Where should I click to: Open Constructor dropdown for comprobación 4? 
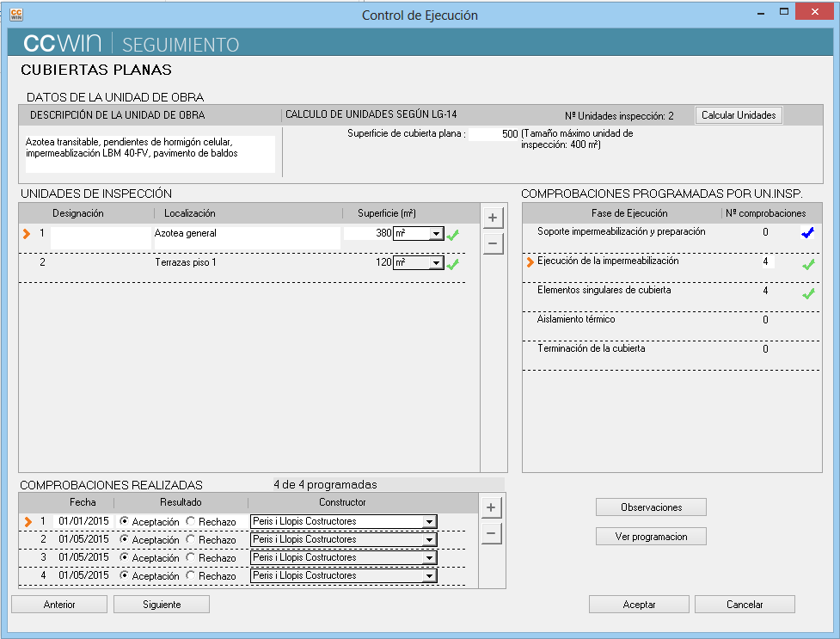click(429, 575)
